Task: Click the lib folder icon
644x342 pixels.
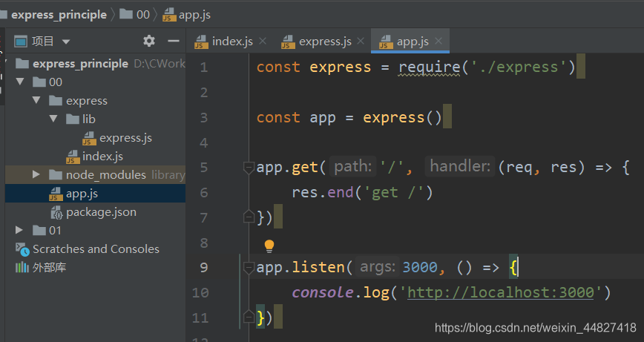Action: point(73,119)
